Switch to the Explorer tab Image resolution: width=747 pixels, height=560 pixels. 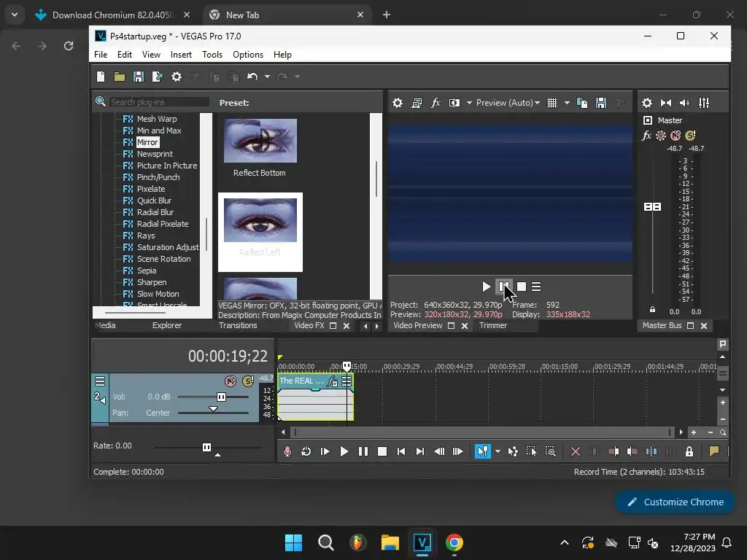(x=167, y=326)
